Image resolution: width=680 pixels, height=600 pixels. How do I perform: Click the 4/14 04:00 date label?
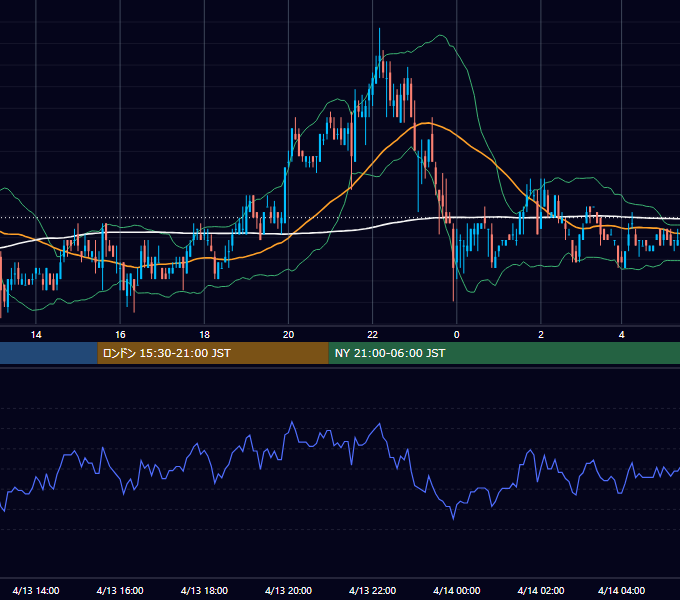point(621,590)
